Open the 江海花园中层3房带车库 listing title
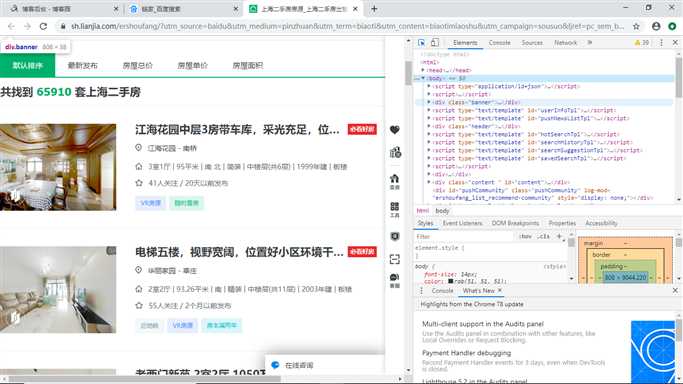Screen dimensions: 683x384 pos(237,129)
